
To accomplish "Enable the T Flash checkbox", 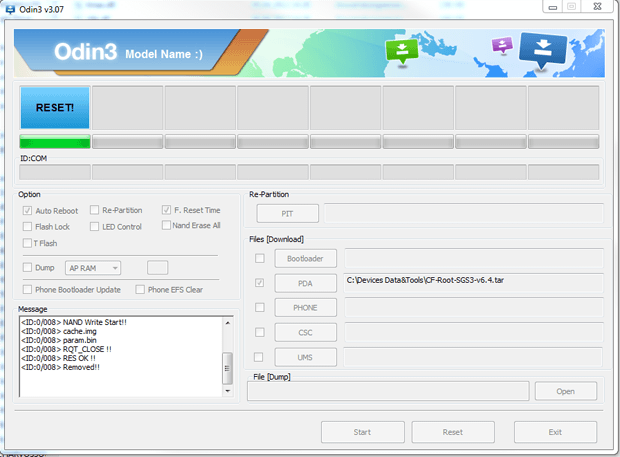I will (27, 243).
